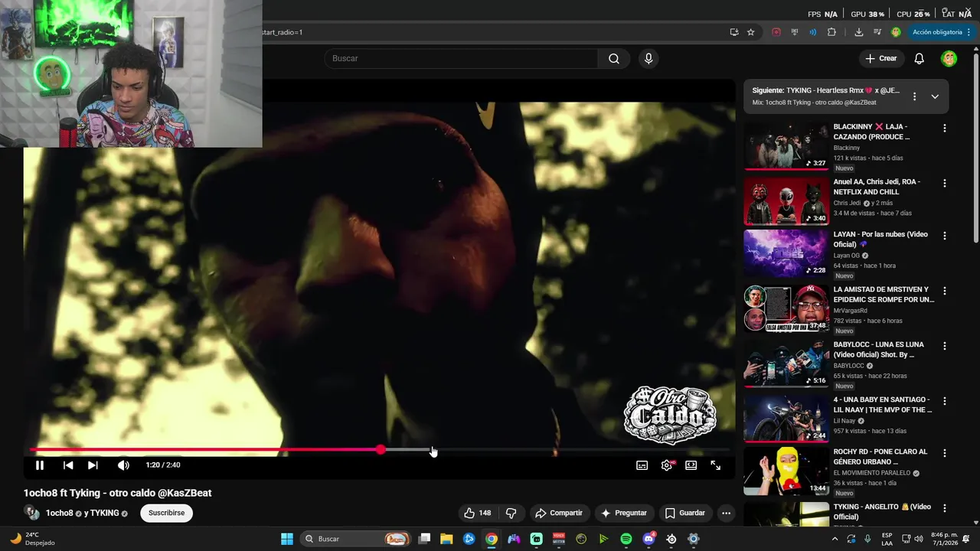
Task: Open the BABYLOCC LUNA ES LUNA thumbnail
Action: coord(786,364)
